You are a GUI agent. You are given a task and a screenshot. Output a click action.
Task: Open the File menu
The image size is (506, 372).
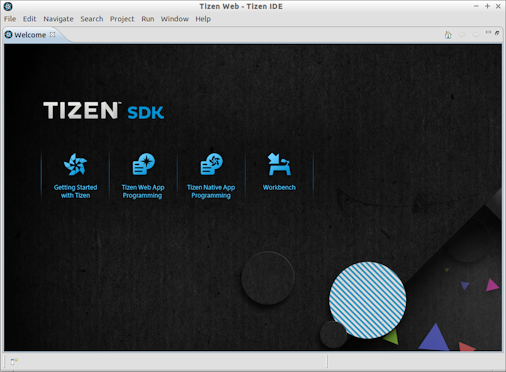point(10,19)
